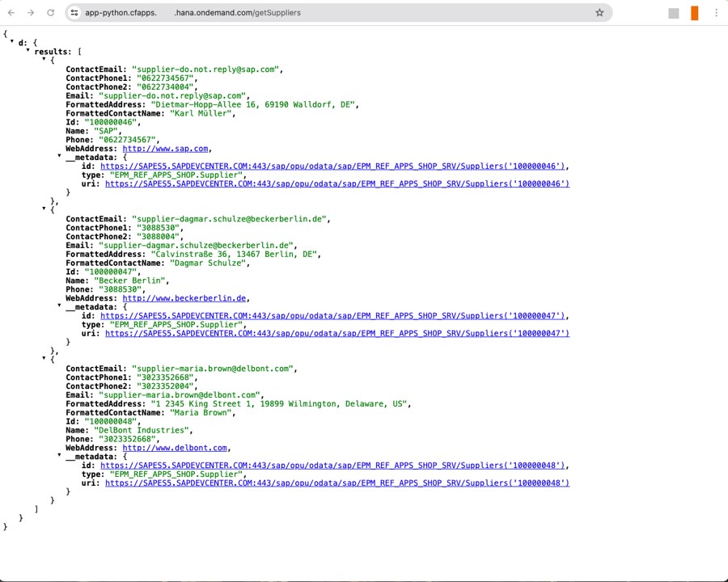Click the bookmark star icon
Screen dimensions: 728x582
click(x=599, y=12)
